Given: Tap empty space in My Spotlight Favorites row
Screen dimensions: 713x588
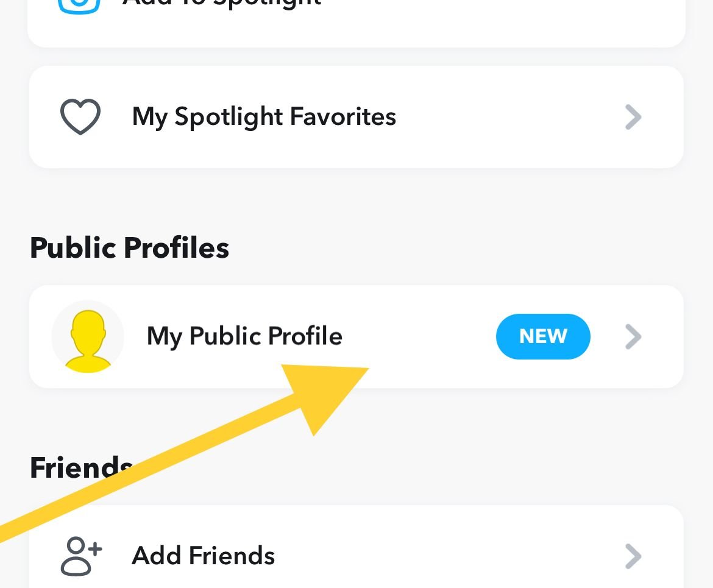Looking at the screenshot, I should 509,117.
